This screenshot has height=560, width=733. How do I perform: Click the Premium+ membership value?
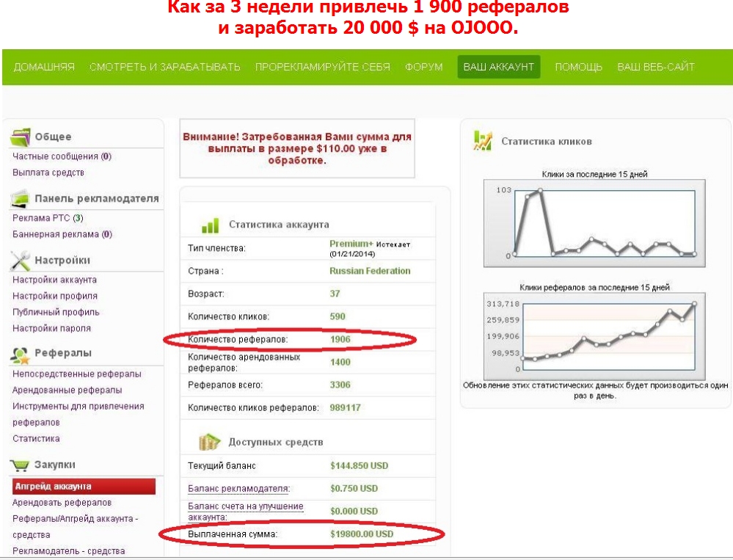pyautogui.click(x=351, y=244)
